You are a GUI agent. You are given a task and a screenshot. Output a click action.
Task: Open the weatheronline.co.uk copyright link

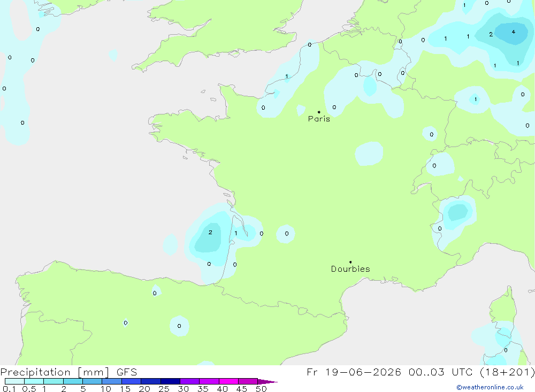click(490, 387)
